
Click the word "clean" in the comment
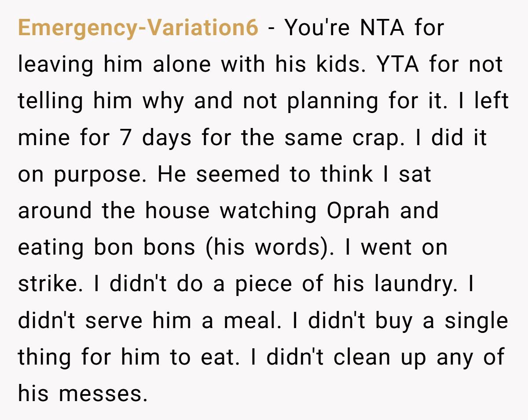click(x=362, y=357)
